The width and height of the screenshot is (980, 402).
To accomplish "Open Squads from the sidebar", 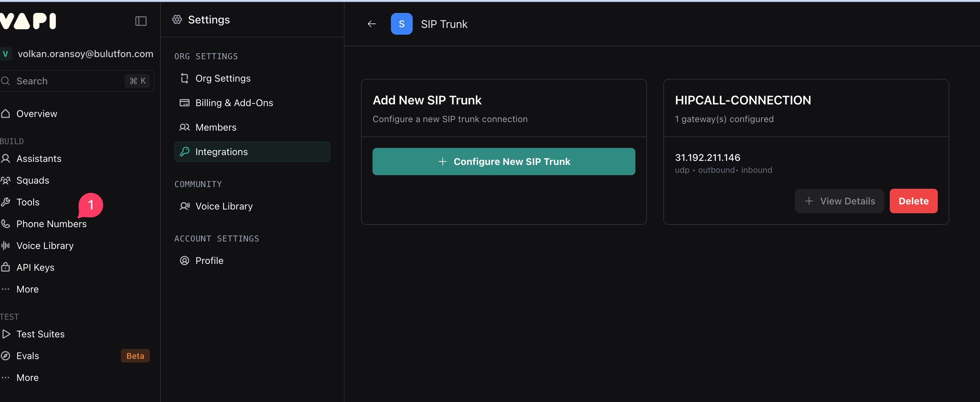I will click(x=33, y=180).
